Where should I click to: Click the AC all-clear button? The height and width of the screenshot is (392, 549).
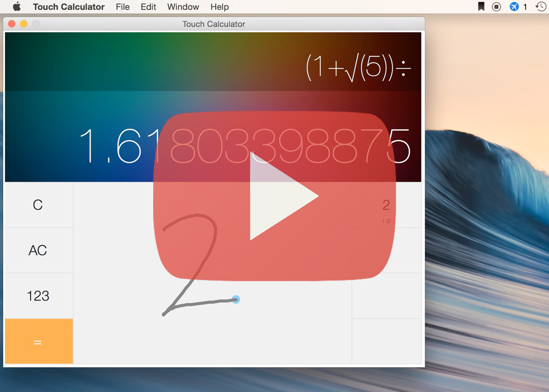(38, 250)
